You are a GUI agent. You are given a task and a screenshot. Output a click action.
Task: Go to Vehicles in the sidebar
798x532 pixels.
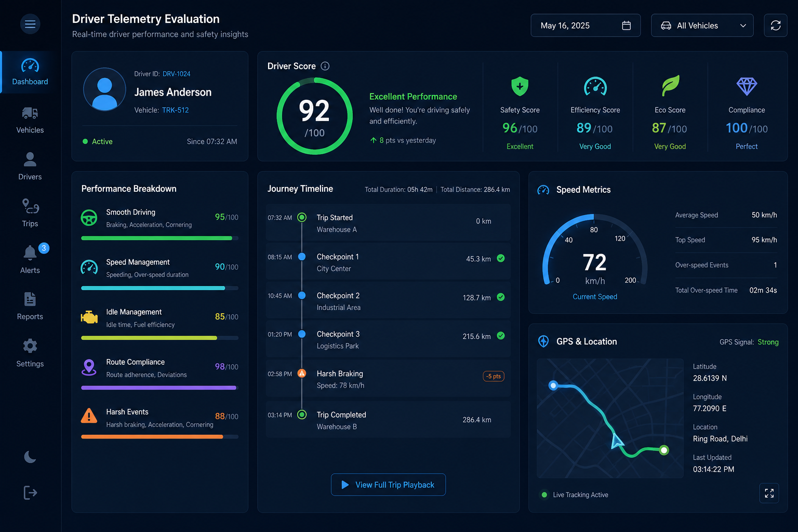click(x=30, y=121)
